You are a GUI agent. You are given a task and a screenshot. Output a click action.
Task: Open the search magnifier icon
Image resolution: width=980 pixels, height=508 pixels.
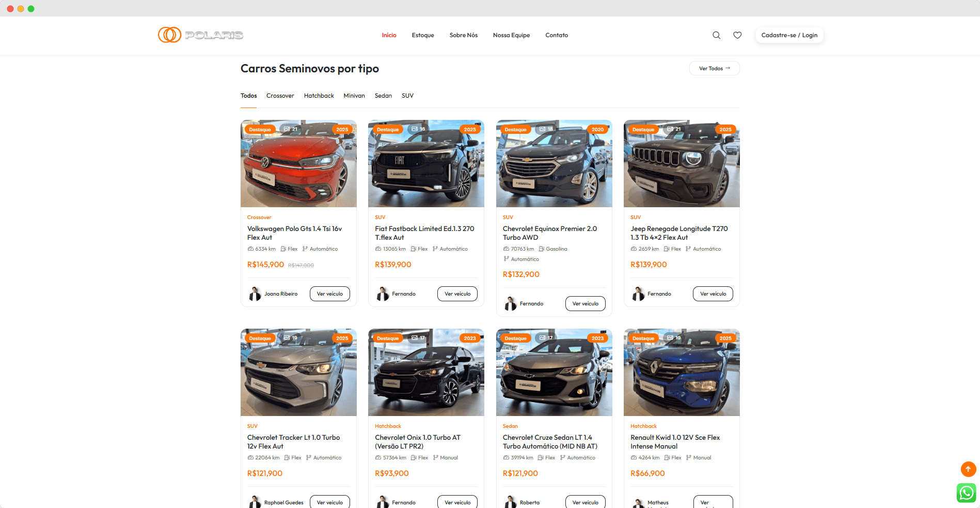(x=716, y=35)
